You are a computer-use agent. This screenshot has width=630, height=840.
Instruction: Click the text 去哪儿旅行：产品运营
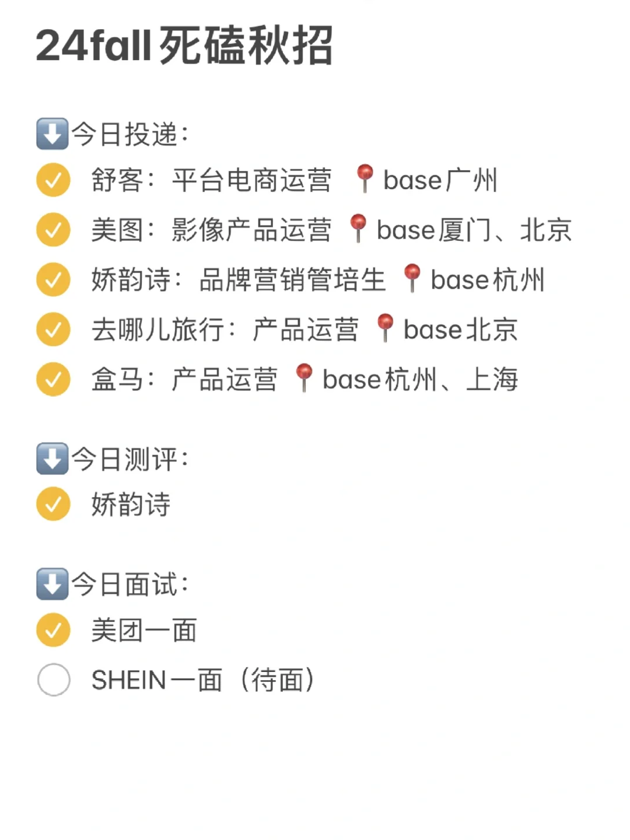click(x=225, y=330)
